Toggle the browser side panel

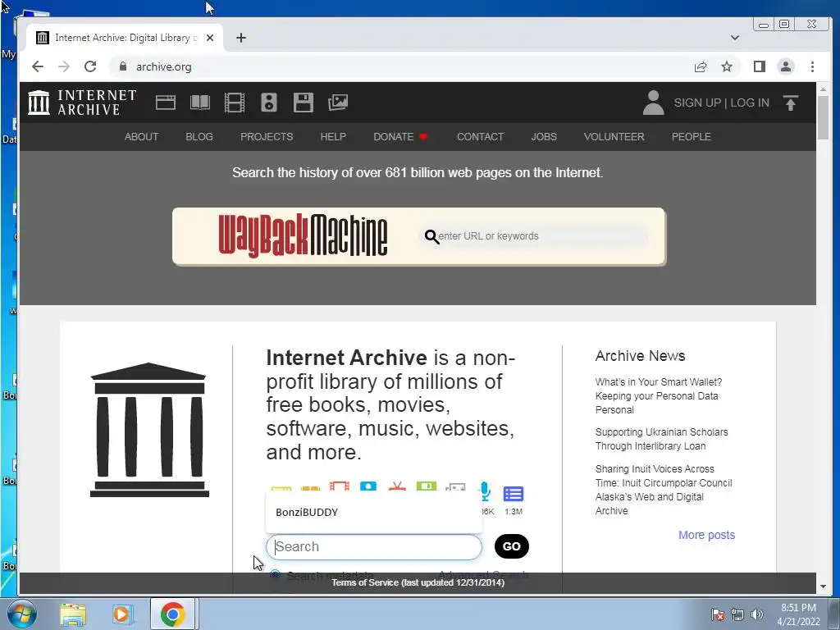[759, 66]
